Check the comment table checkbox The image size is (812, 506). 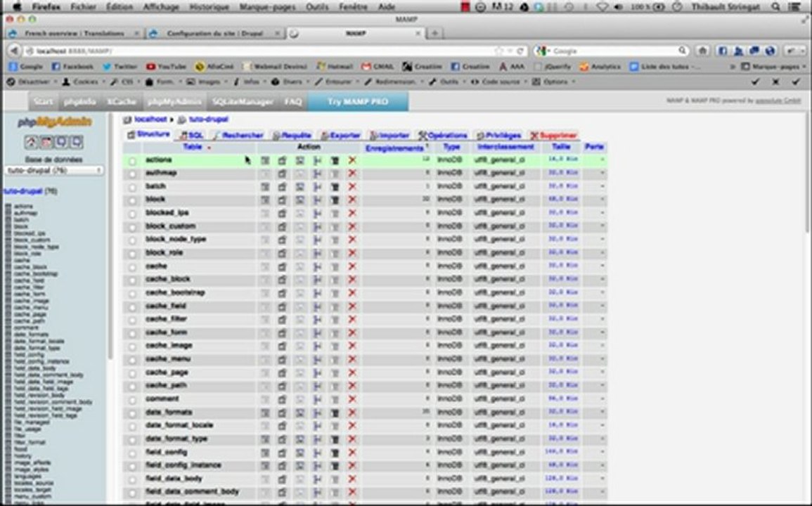(133, 400)
